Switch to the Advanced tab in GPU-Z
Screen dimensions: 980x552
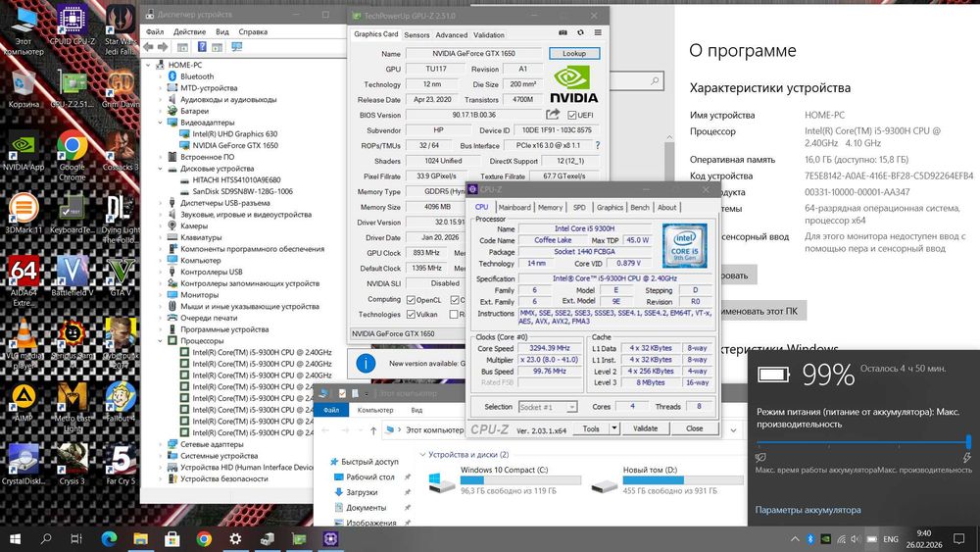point(451,35)
